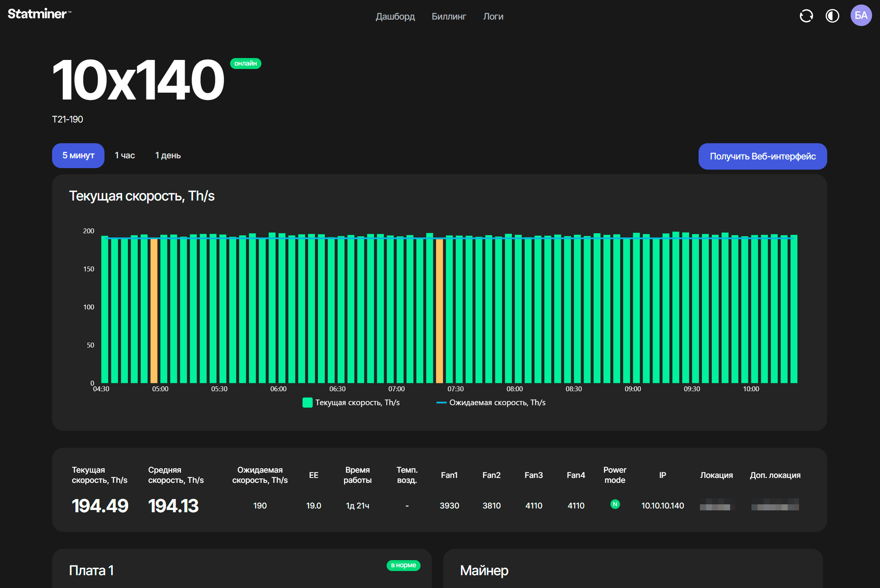Screen dimensions: 880x588
Task: Click the 04:30 x-axis label
Action: (x=101, y=389)
